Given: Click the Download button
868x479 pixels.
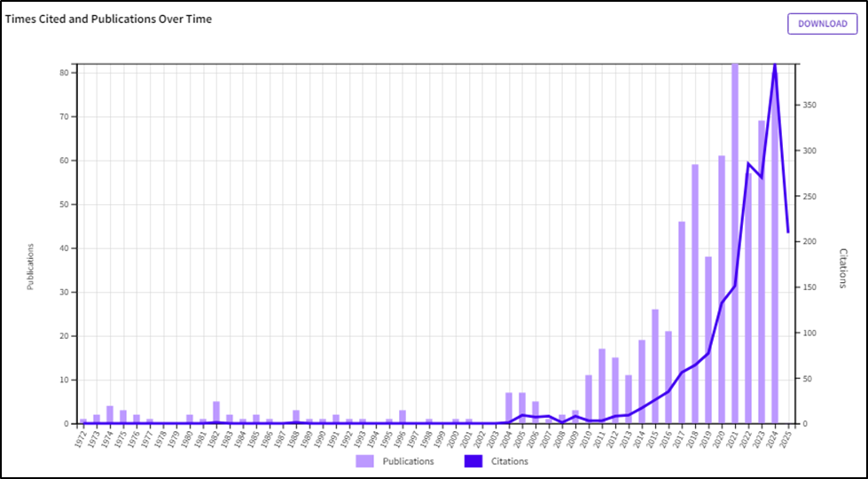Looking at the screenshot, I should pyautogui.click(x=822, y=24).
